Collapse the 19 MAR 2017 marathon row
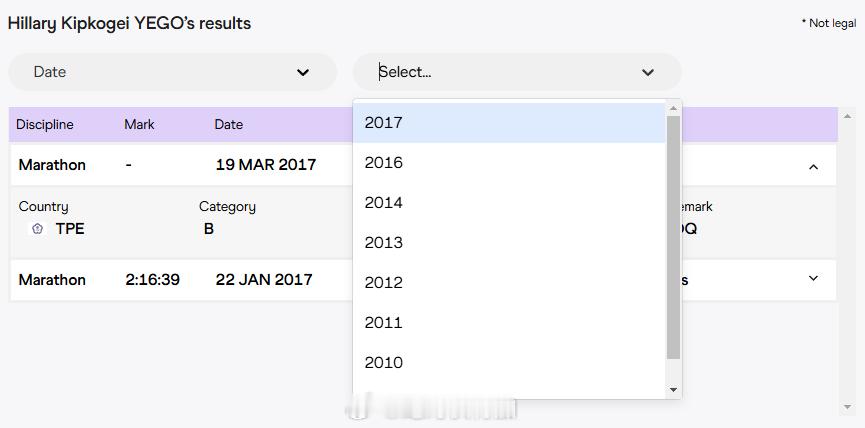865x428 pixels. click(x=813, y=166)
